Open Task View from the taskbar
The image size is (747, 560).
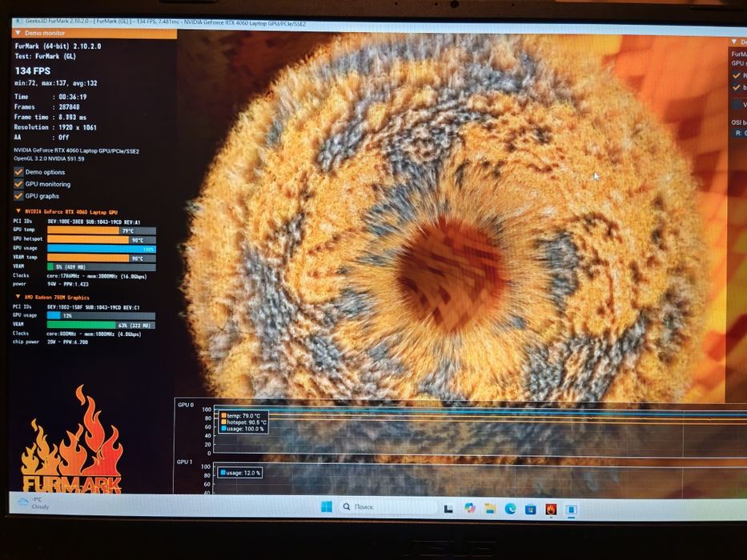(448, 509)
